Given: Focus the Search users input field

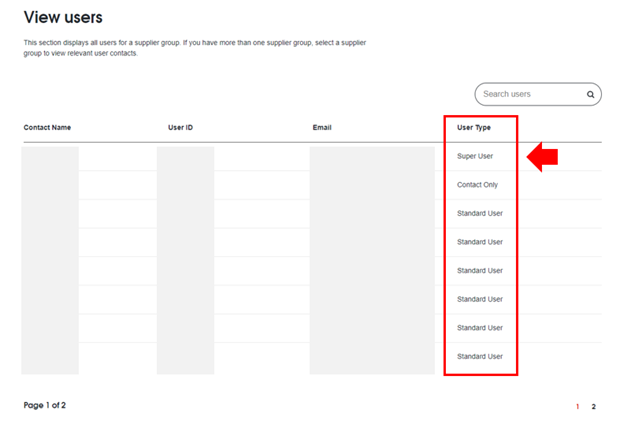Looking at the screenshot, I should click(538, 94).
